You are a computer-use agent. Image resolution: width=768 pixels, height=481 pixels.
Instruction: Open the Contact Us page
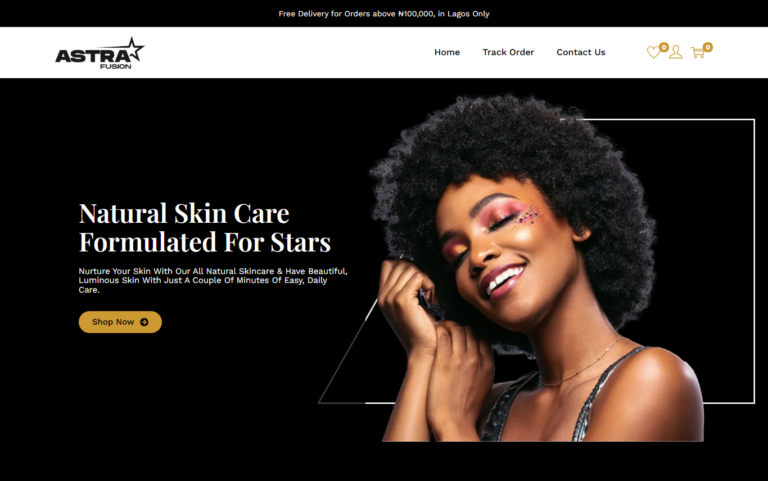tap(580, 52)
